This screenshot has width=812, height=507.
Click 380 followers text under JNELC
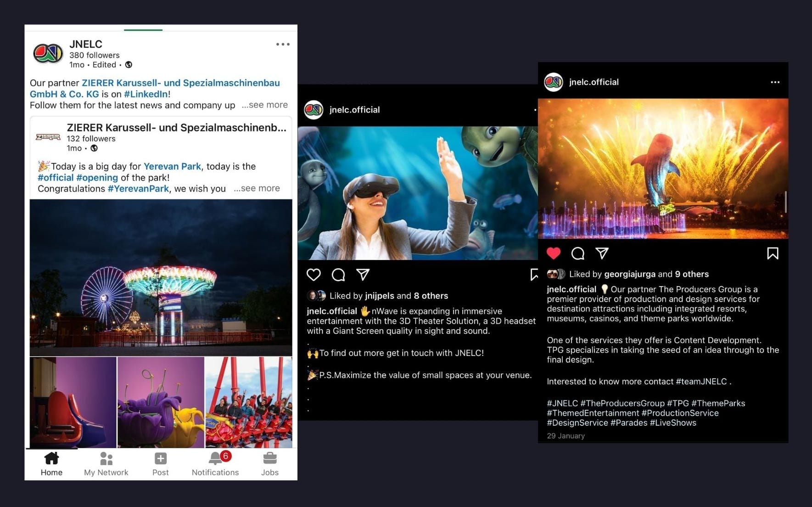point(95,55)
